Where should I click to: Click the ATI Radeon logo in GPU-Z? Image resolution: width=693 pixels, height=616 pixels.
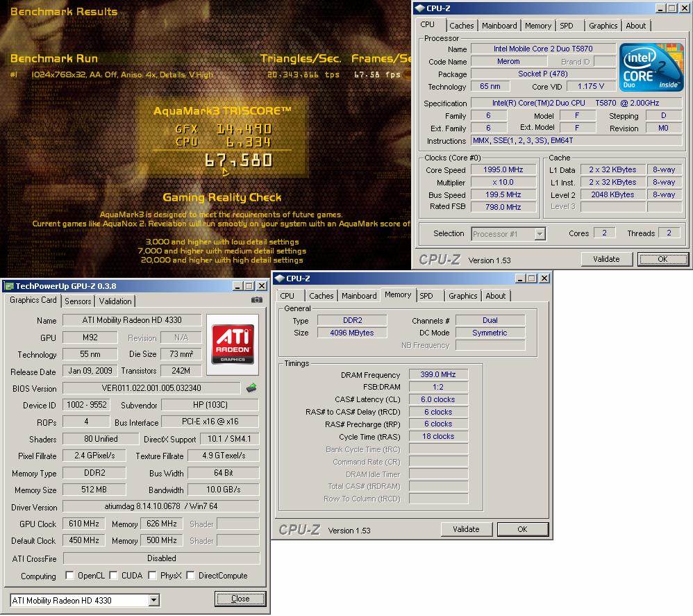tap(233, 344)
